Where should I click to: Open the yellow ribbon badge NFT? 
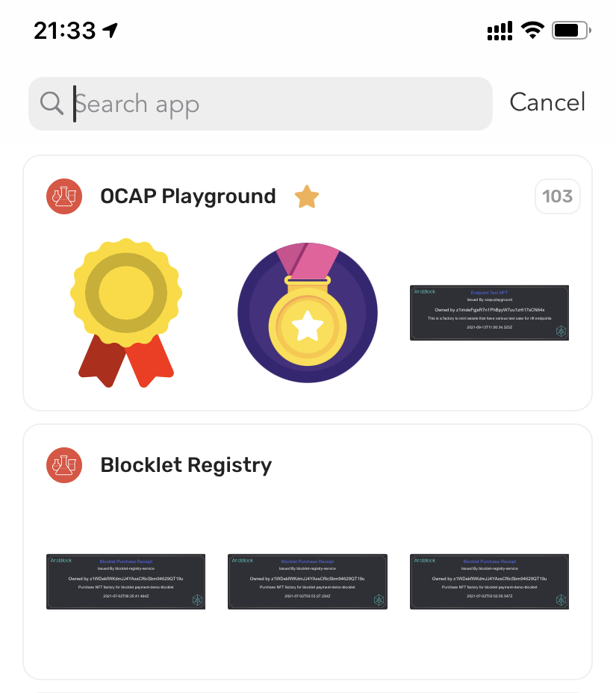126,314
